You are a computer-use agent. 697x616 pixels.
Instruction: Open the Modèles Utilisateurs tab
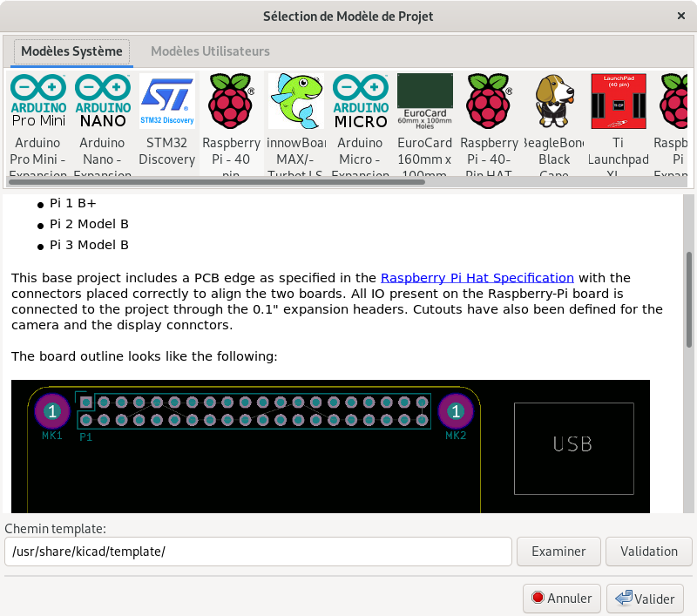(x=210, y=51)
